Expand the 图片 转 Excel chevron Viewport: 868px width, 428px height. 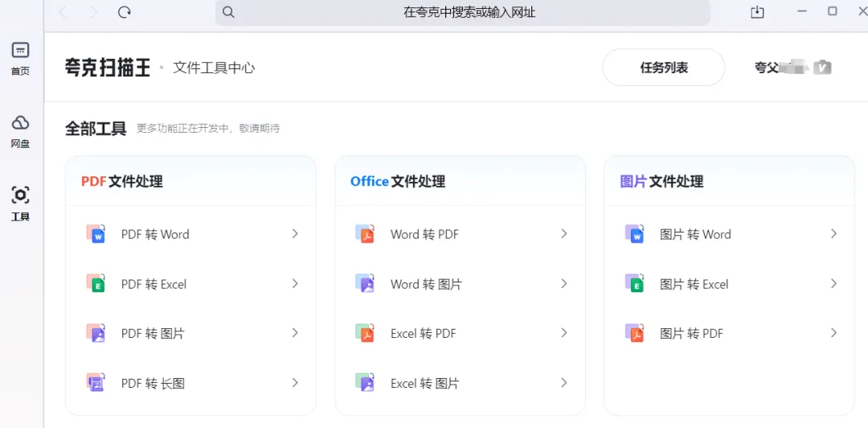[833, 284]
